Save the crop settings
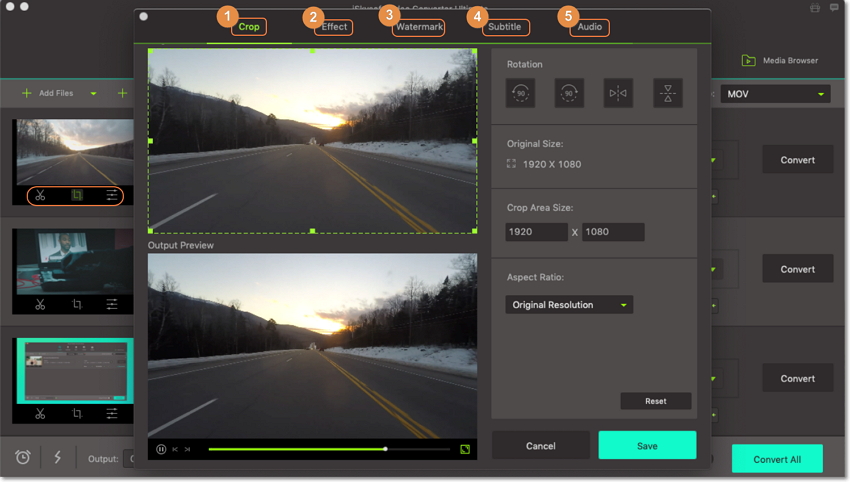Screen dimensions: 850x482 pyautogui.click(x=647, y=445)
